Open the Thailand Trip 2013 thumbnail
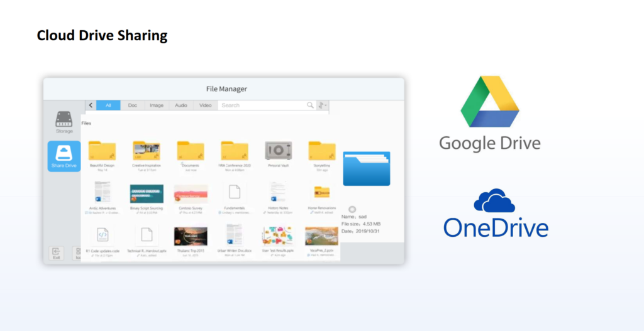The image size is (644, 331). click(190, 236)
